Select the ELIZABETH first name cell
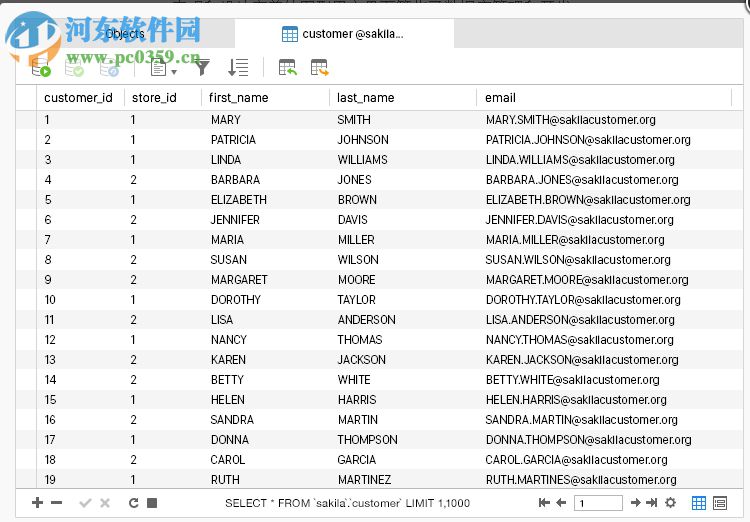 (239, 200)
